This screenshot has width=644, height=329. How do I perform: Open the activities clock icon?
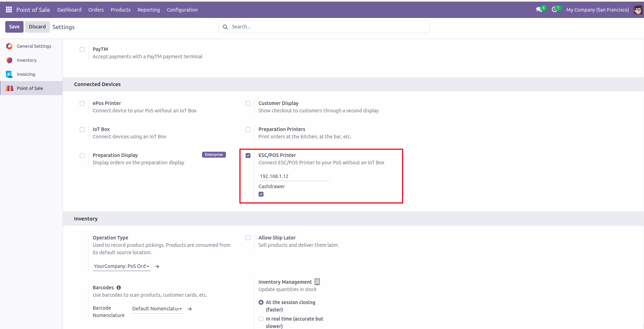(x=554, y=9)
